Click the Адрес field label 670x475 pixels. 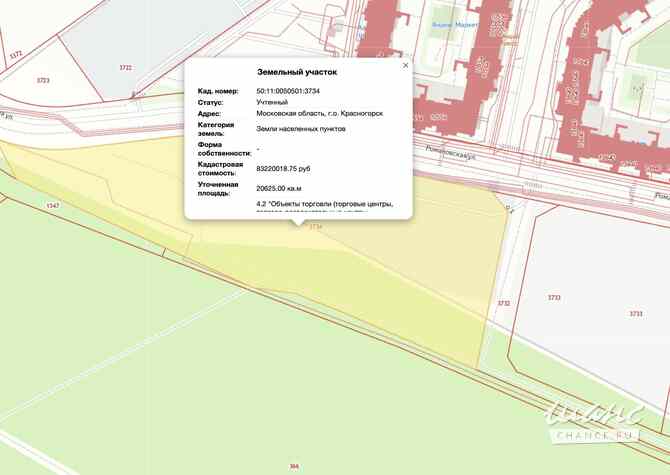(209, 114)
